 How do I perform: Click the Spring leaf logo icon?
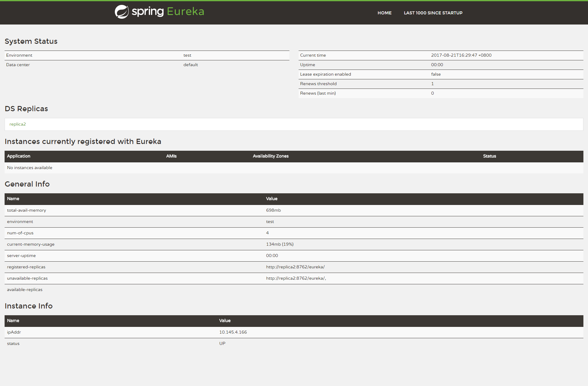click(122, 12)
